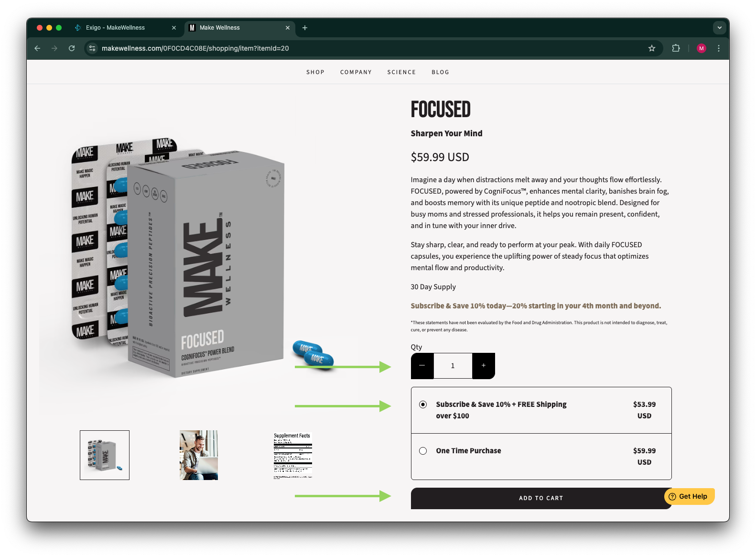This screenshot has width=756, height=557.
Task: Click the $53.99 USD subscription price
Action: pos(644,410)
